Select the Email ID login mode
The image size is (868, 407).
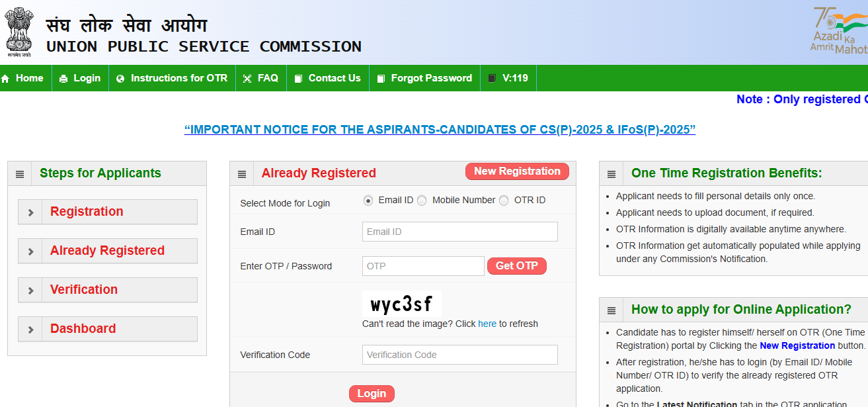[x=368, y=200]
